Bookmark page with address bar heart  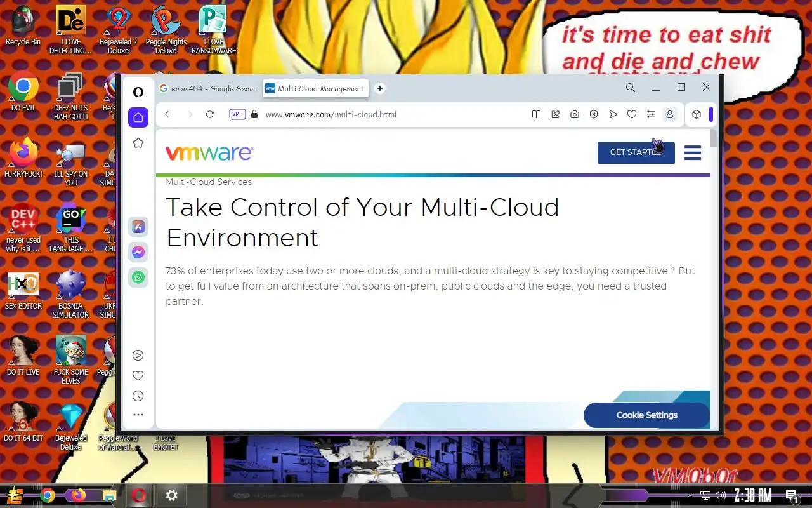[x=632, y=114]
